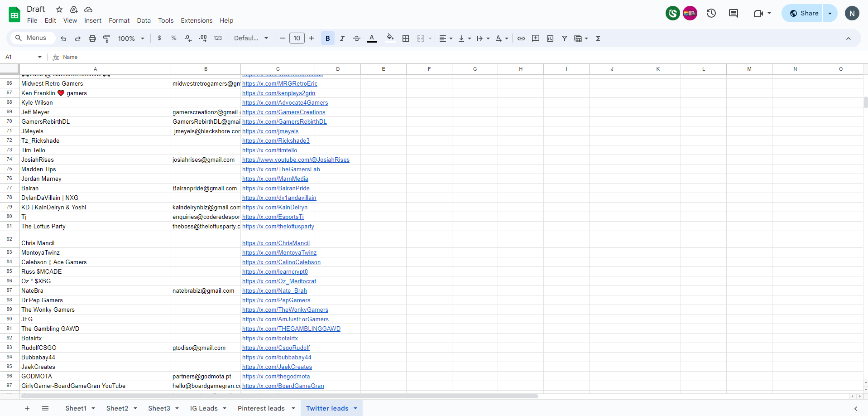Open the font family dropdown
Image resolution: width=868 pixels, height=416 pixels.
pyautogui.click(x=251, y=39)
